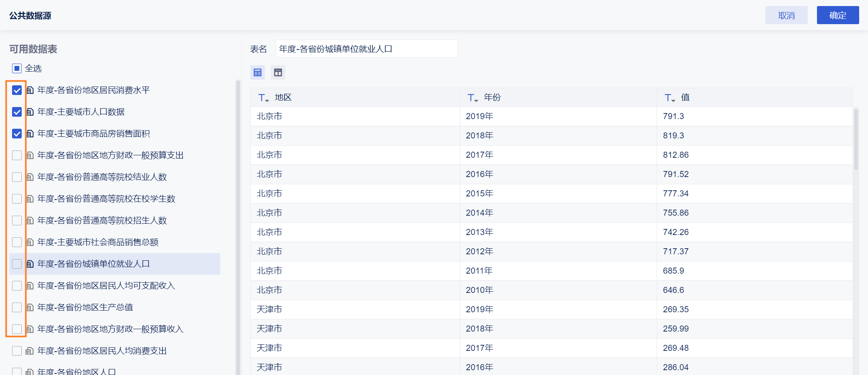Click table icon beside 年度-各省份普通高等院校结业人数
The width and height of the screenshot is (868, 375).
pyautogui.click(x=30, y=177)
